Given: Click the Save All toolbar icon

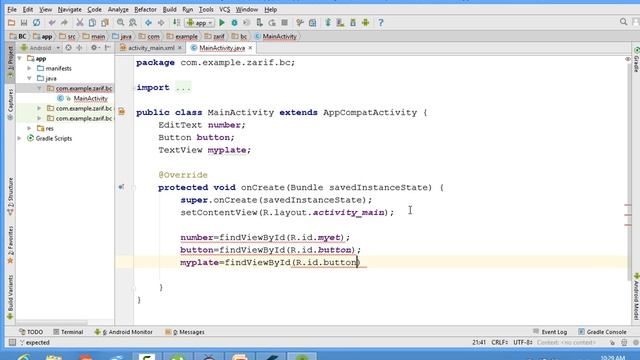Looking at the screenshot, I should click(24, 23).
